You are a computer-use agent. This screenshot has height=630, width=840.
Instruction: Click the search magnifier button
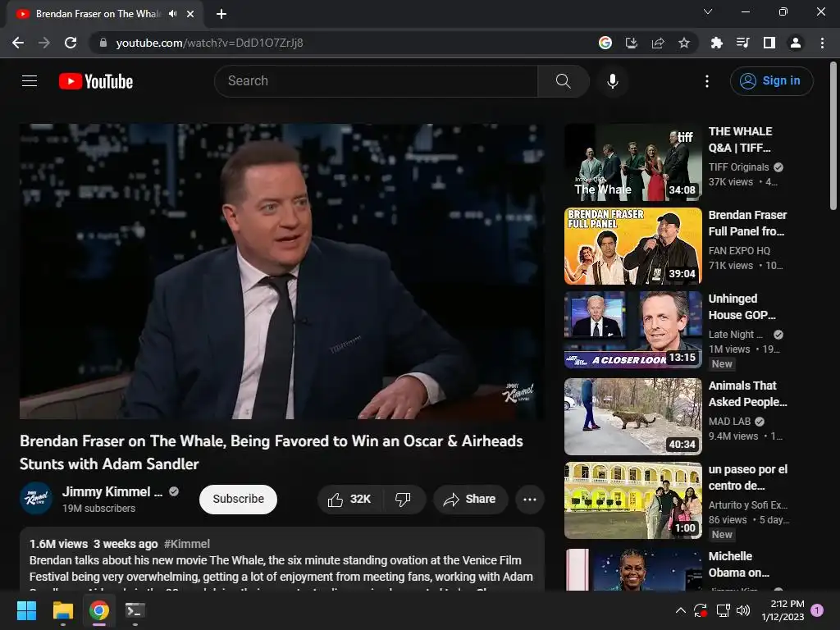(x=563, y=81)
